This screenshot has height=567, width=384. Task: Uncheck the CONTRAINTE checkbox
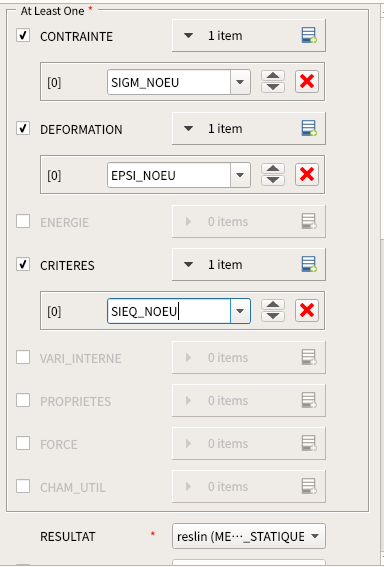tap(23, 35)
